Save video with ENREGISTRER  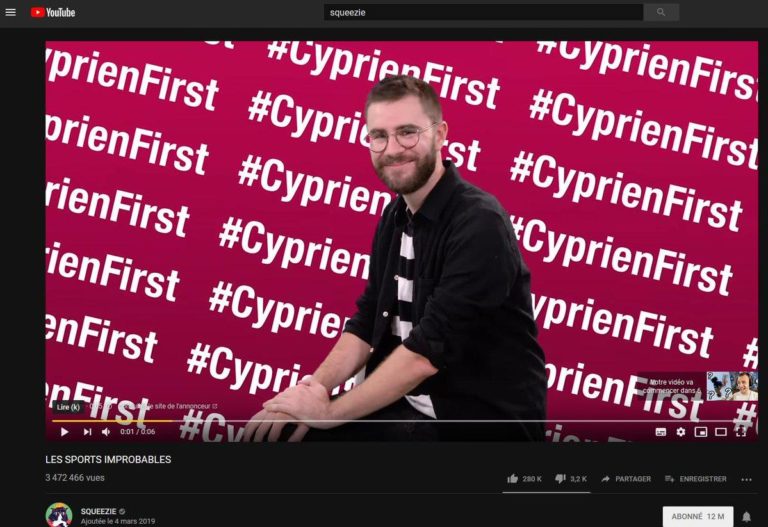pos(696,479)
